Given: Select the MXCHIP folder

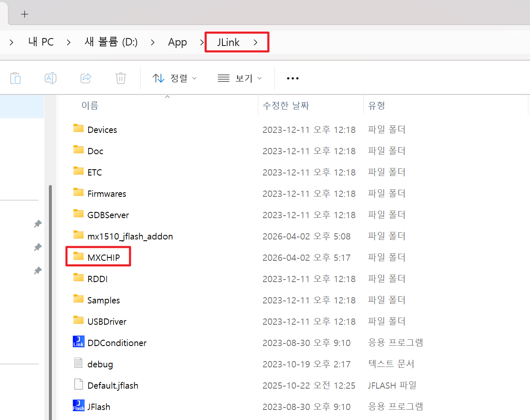Looking at the screenshot, I should coord(103,257).
